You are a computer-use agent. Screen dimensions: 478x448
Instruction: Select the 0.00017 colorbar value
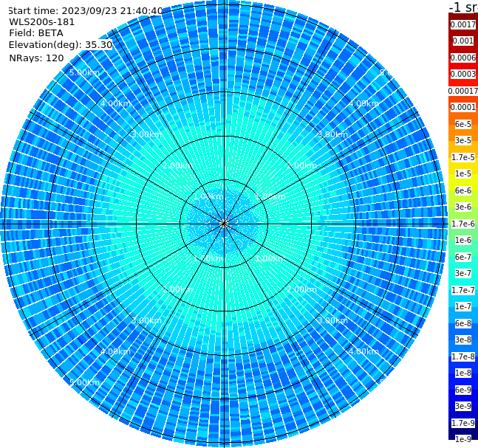[x=463, y=91]
